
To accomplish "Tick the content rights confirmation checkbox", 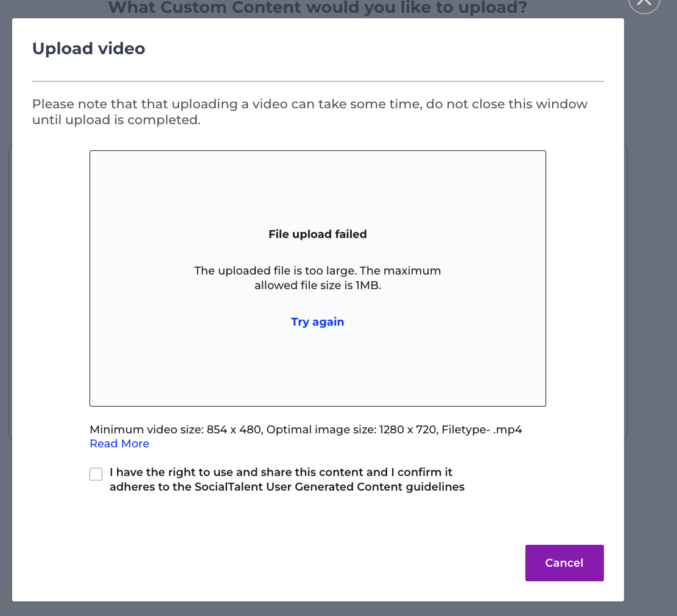I will [96, 474].
